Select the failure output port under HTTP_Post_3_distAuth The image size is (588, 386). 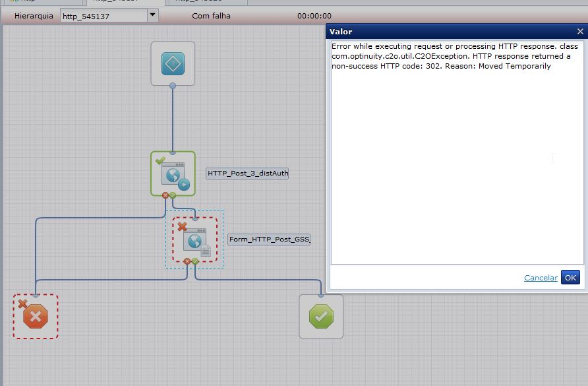[x=165, y=195]
